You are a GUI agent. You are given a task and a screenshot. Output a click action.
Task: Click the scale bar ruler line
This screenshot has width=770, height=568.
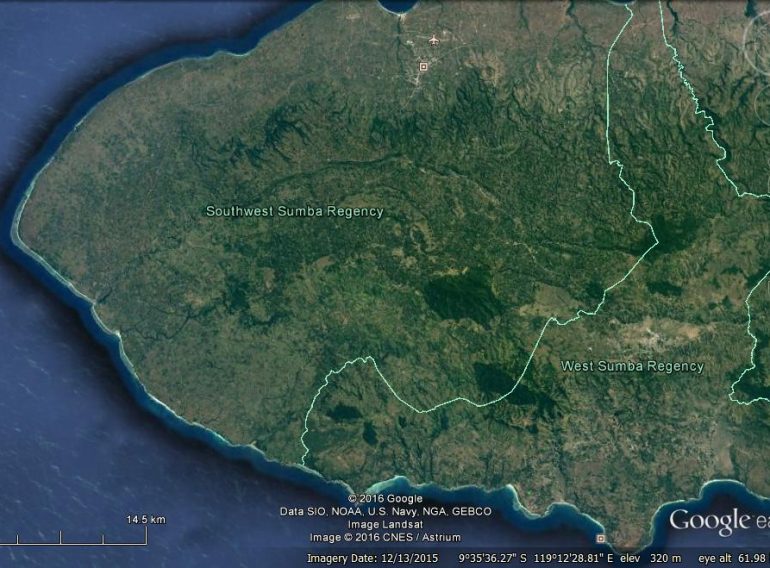pos(75,538)
